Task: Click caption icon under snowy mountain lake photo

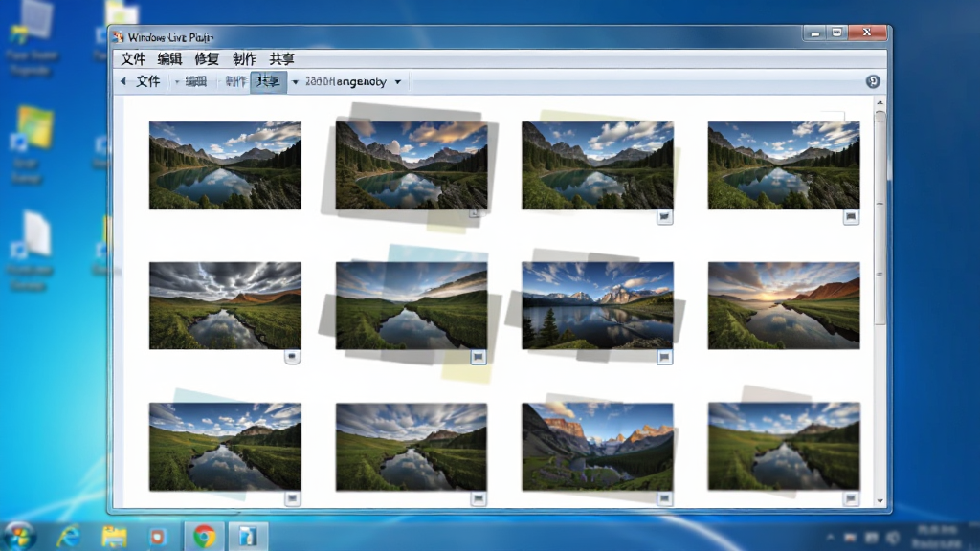Action: [x=664, y=357]
